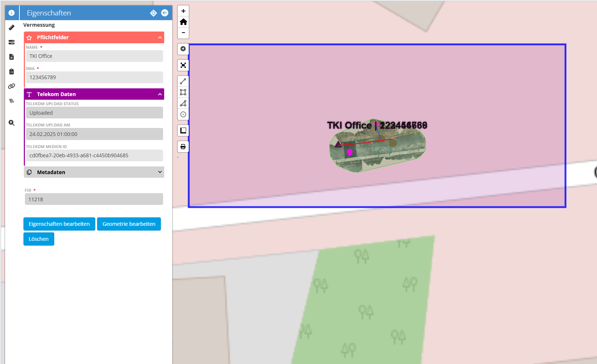
Task: Select the line measurement tool
Action: tap(183, 81)
